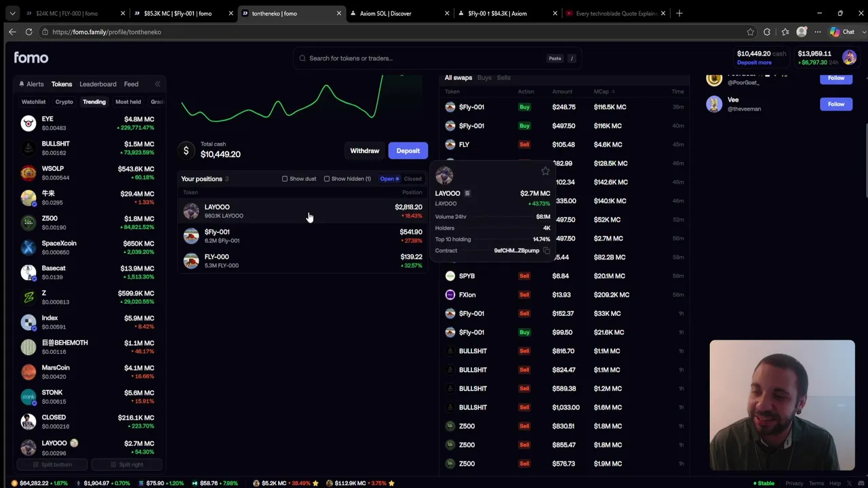The height and width of the screenshot is (488, 868).
Task: Open the user profile avatar in the header
Action: pyautogui.click(x=850, y=58)
